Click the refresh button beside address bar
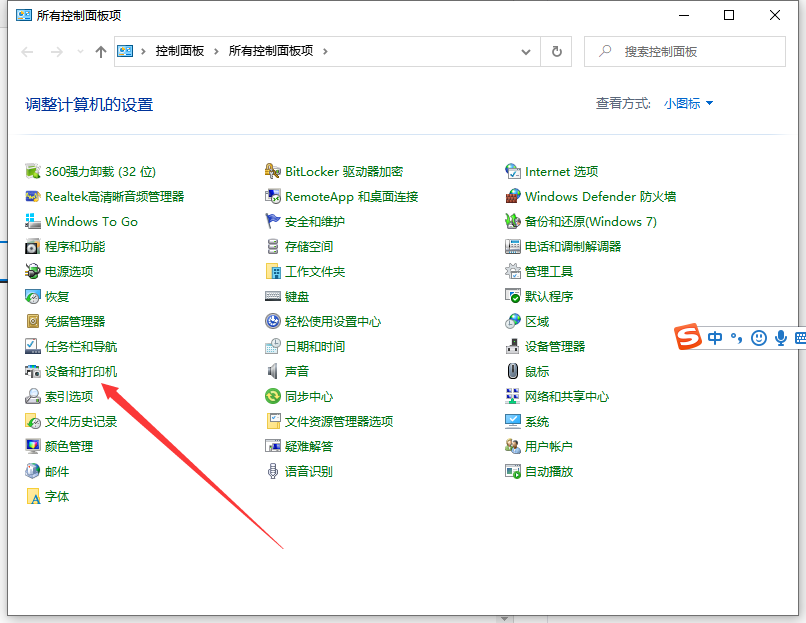Screen dimensions: 806x623 (x=557, y=51)
